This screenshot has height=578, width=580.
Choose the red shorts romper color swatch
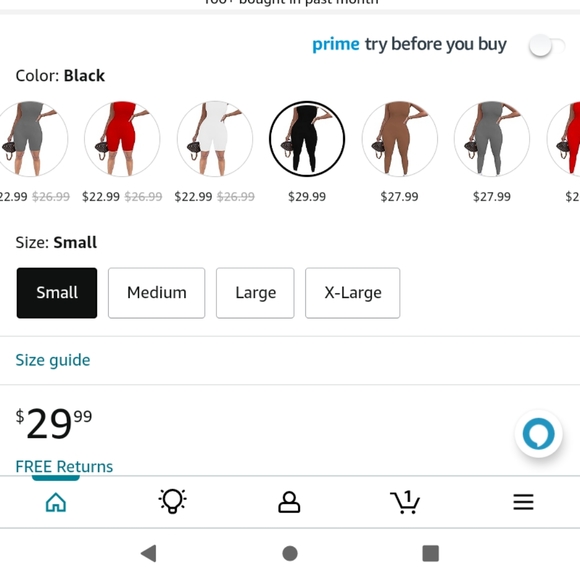[122, 139]
